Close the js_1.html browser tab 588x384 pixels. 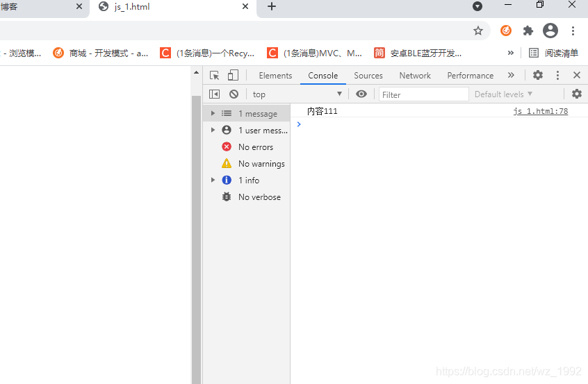[245, 6]
